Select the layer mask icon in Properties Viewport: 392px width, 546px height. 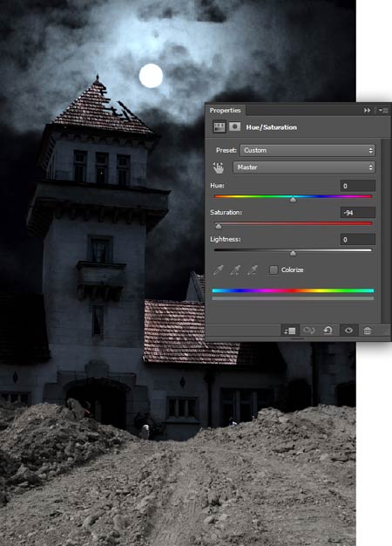coord(235,126)
